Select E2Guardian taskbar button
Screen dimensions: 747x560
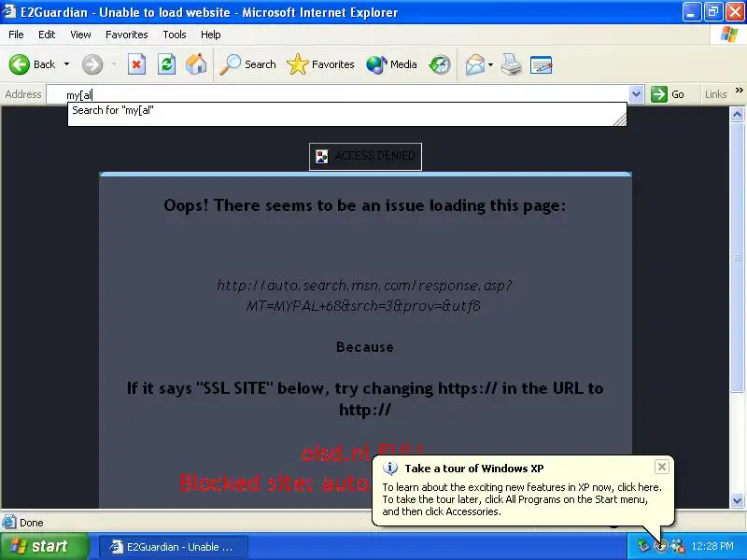pos(174,547)
